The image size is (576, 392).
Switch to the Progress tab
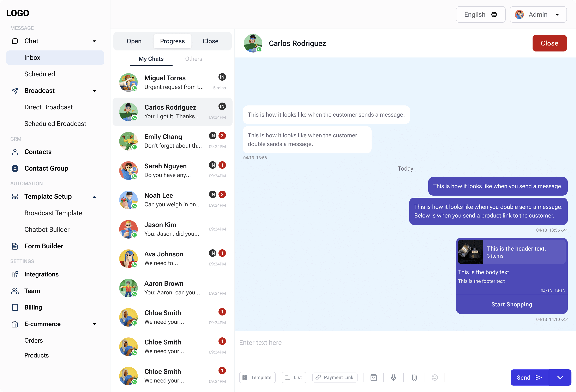(x=172, y=41)
